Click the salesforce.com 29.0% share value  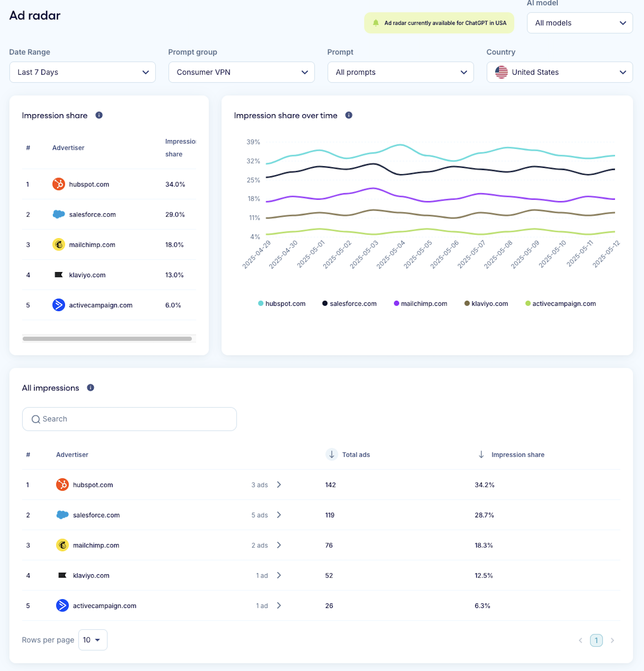pos(175,214)
